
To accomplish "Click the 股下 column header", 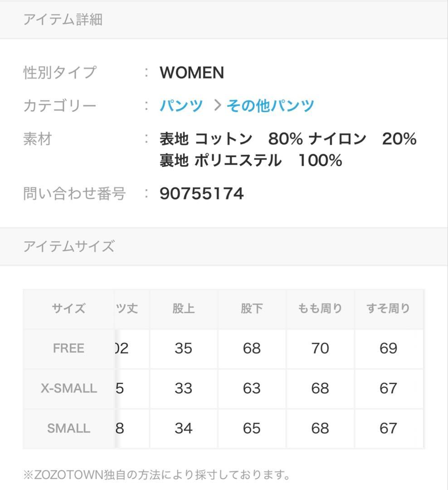I will (x=252, y=309).
